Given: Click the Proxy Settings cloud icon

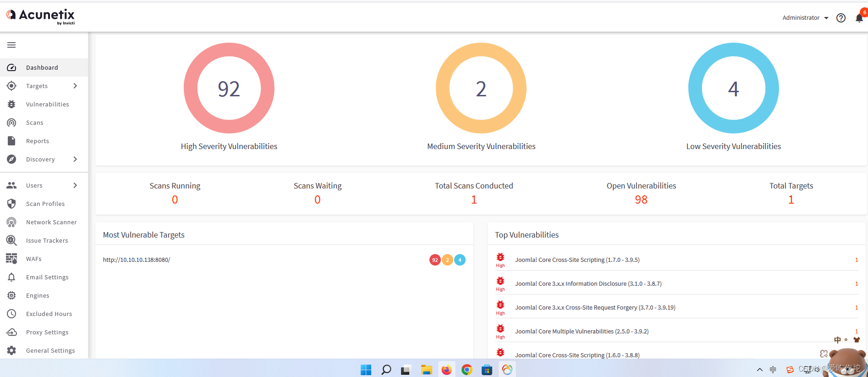Looking at the screenshot, I should pos(11,332).
